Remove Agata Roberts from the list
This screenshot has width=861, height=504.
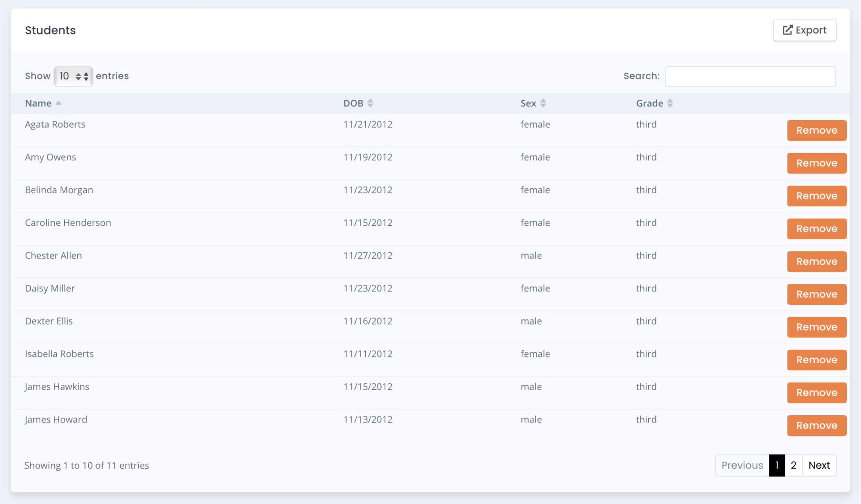pos(816,130)
